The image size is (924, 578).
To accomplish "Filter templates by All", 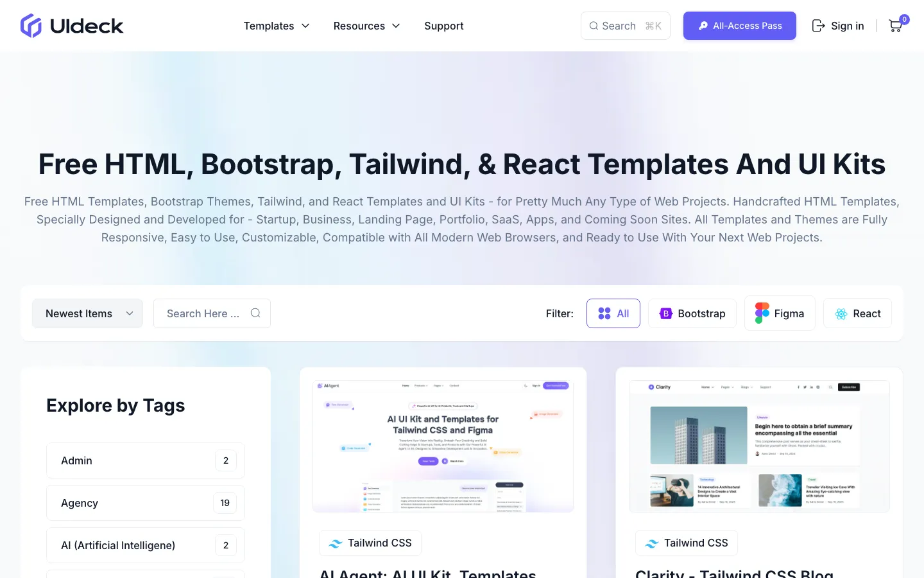I will point(613,313).
